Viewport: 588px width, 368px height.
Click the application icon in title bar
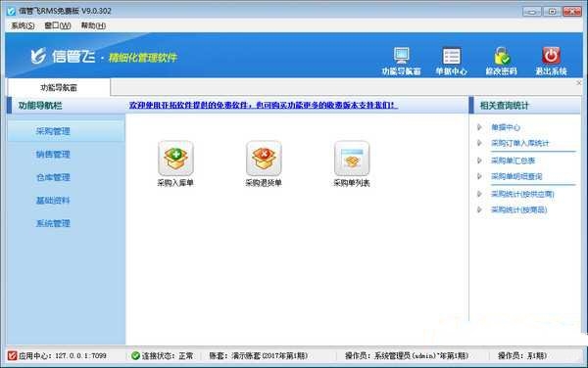(11, 11)
